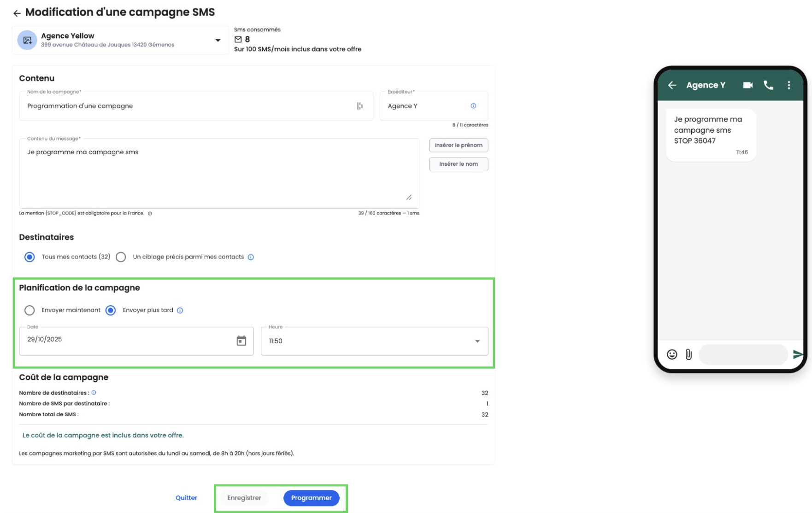Expand the Agence Yellow agency selector
The height and width of the screenshot is (513, 812).
point(218,41)
